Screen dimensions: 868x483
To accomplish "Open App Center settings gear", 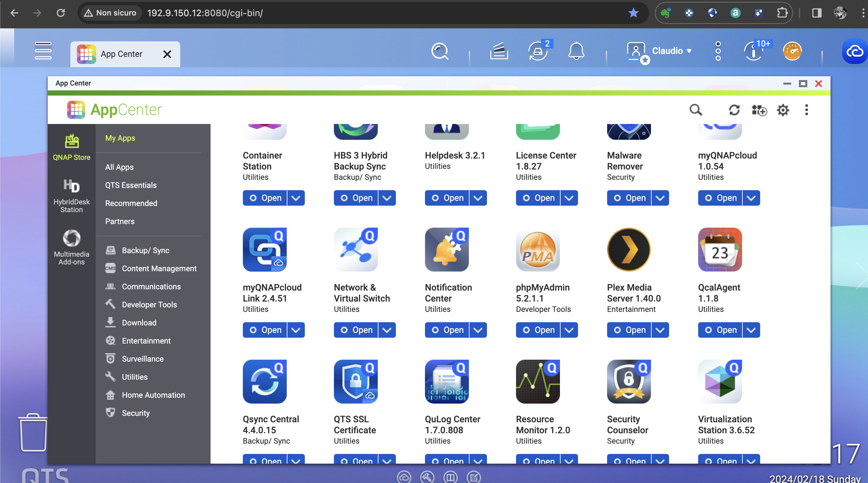I will pos(783,110).
